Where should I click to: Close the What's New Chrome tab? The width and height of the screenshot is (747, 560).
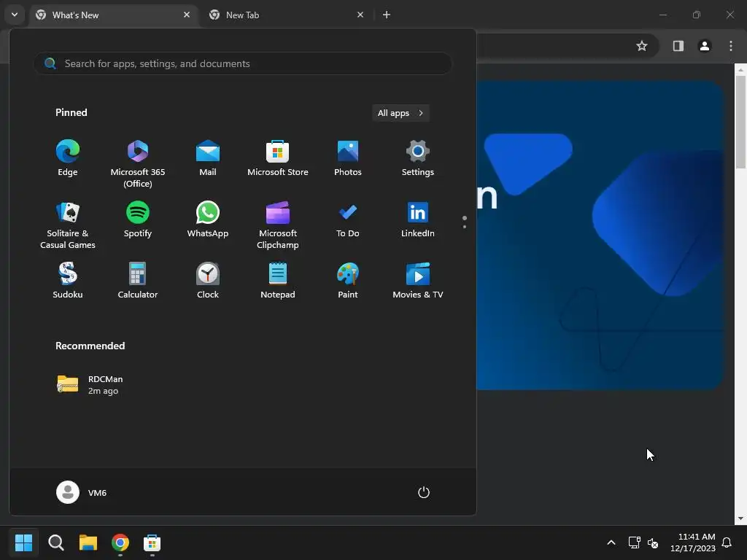187,15
